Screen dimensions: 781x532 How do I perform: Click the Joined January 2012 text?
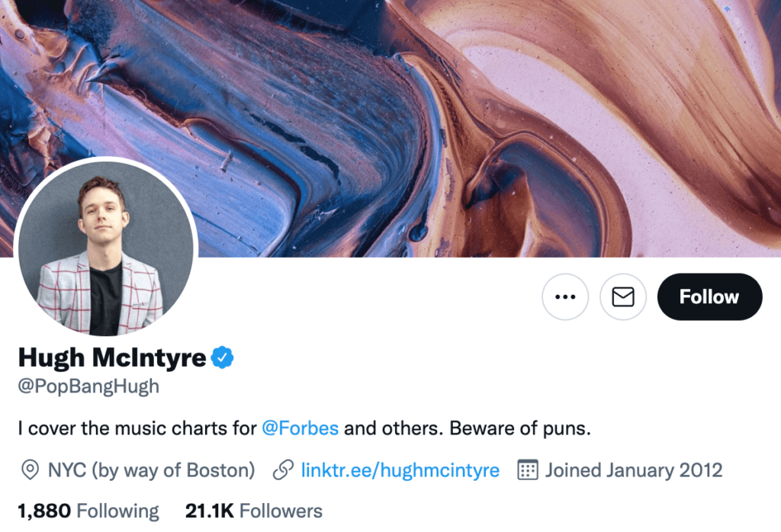[x=634, y=470]
